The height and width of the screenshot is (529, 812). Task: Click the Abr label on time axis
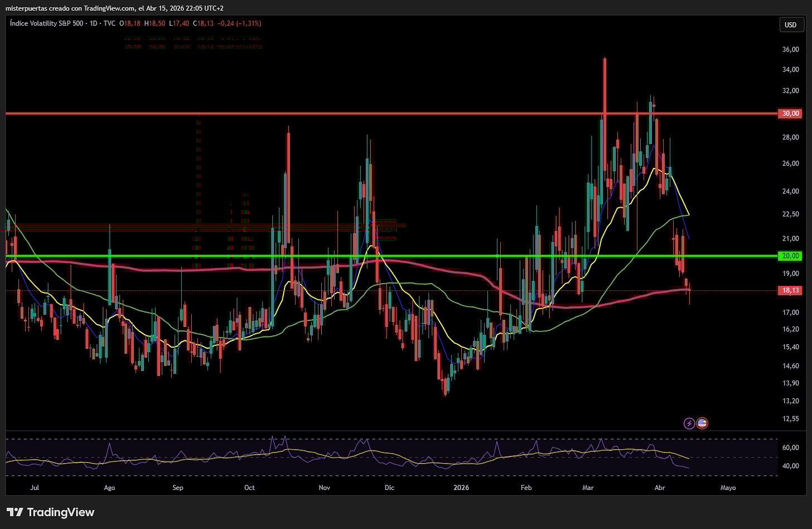660,488
